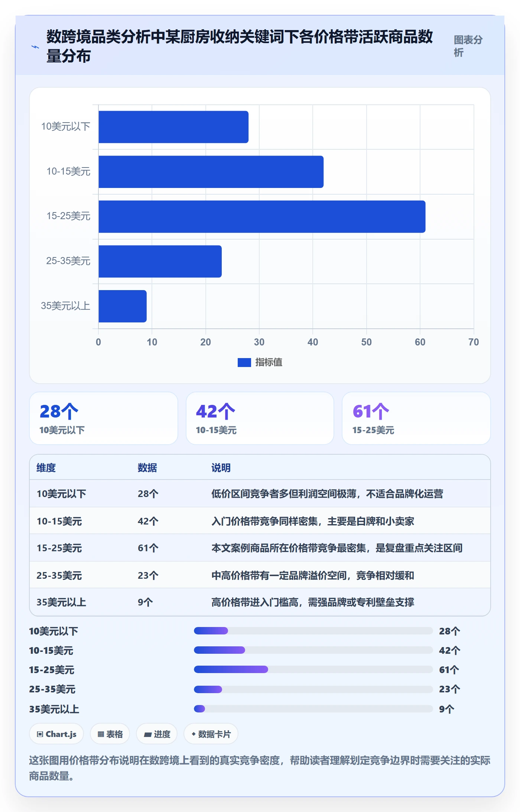
Task: Click the 25-35美元 bar in chart
Action: click(160, 262)
